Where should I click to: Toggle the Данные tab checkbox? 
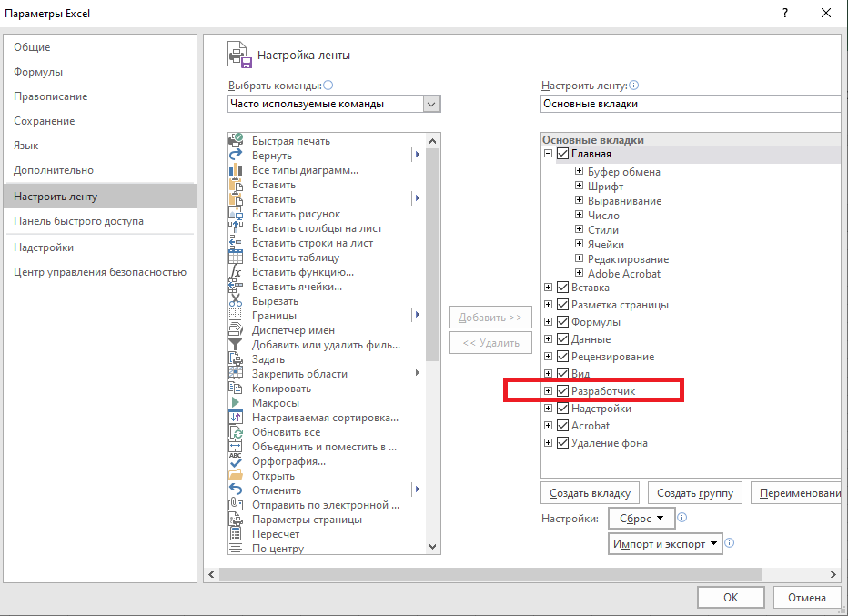pos(562,339)
